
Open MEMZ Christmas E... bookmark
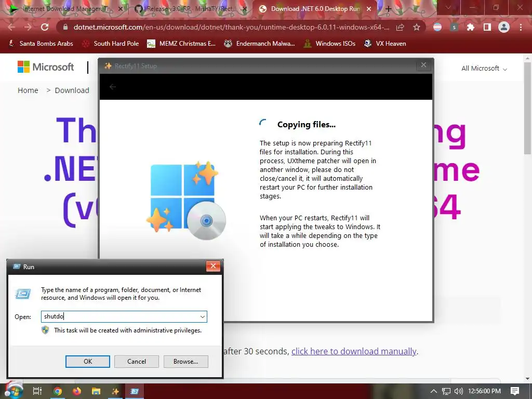[181, 44]
